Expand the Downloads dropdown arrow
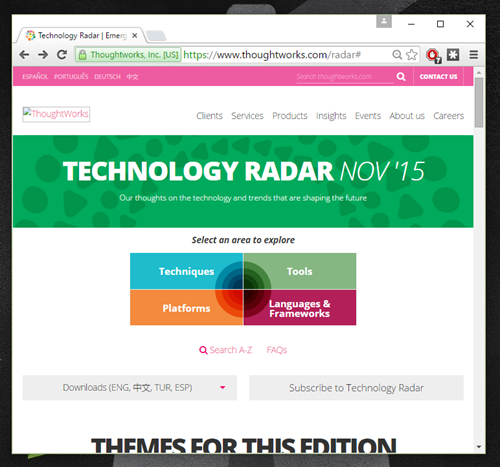The height and width of the screenshot is (467, 500). point(223,388)
